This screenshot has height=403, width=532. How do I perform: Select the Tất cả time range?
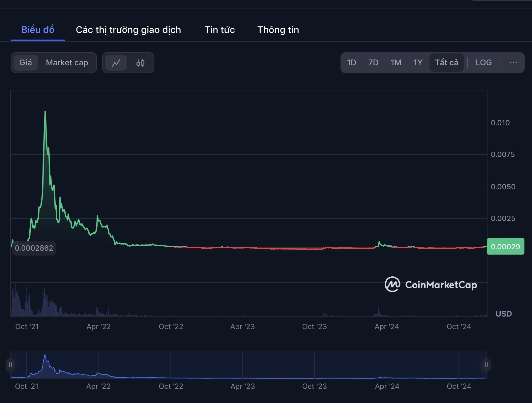click(446, 63)
